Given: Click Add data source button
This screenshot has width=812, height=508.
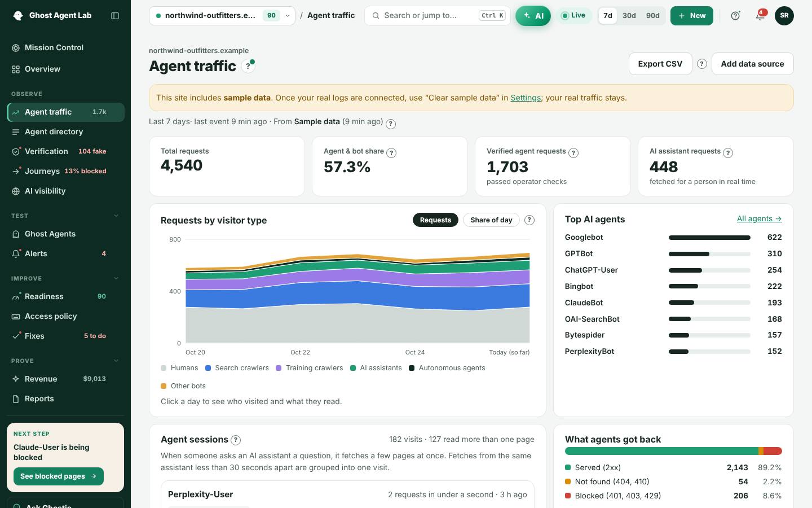Looking at the screenshot, I should coord(752,64).
